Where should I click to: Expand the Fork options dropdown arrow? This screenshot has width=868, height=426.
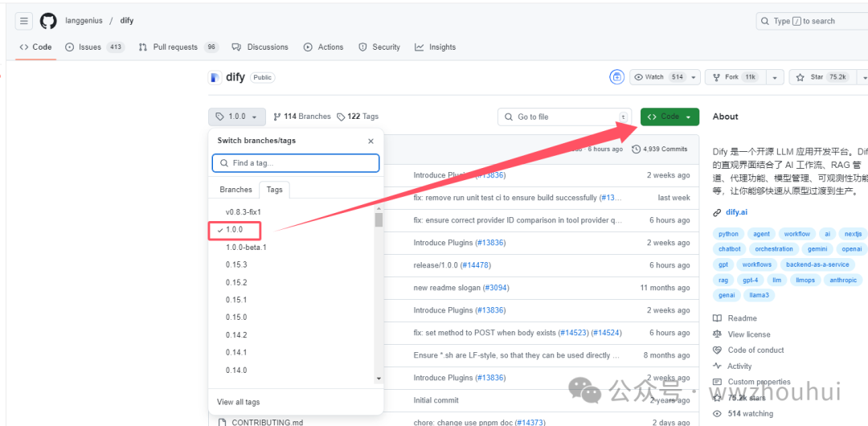pos(774,77)
